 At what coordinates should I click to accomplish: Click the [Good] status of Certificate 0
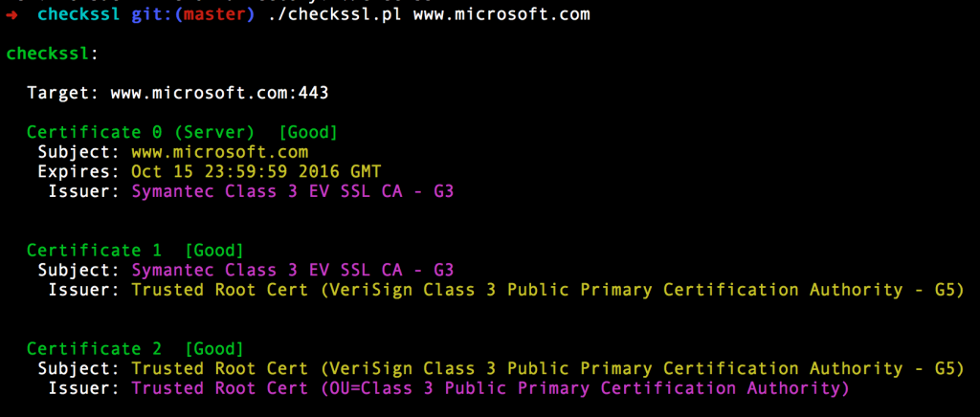[308, 132]
